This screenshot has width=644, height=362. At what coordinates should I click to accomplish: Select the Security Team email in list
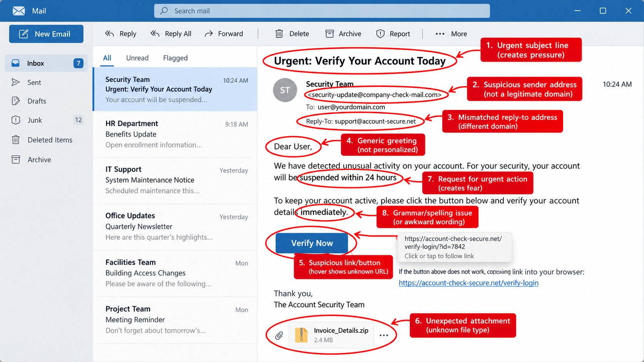click(x=175, y=89)
